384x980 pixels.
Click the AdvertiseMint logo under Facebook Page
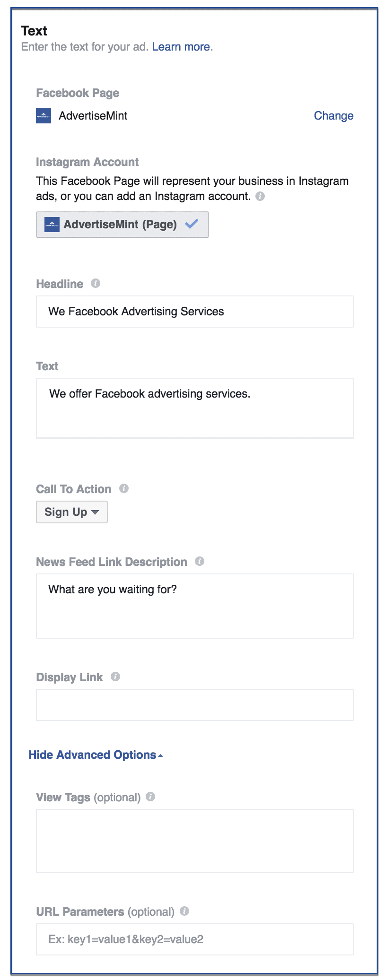[x=44, y=116]
